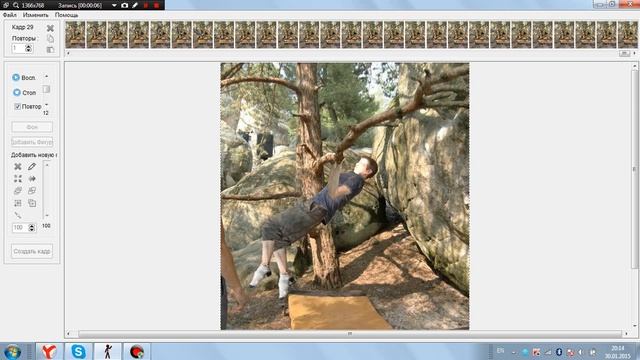Screen dimensions: 640x360
Task: Select the first frame thumbnail in timeline
Action: pyautogui.click(x=76, y=35)
